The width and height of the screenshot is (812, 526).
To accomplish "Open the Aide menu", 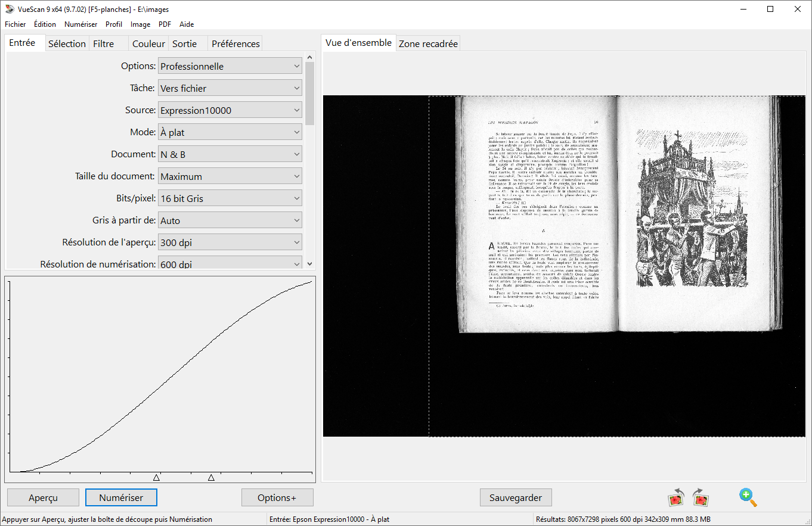I will click(187, 24).
